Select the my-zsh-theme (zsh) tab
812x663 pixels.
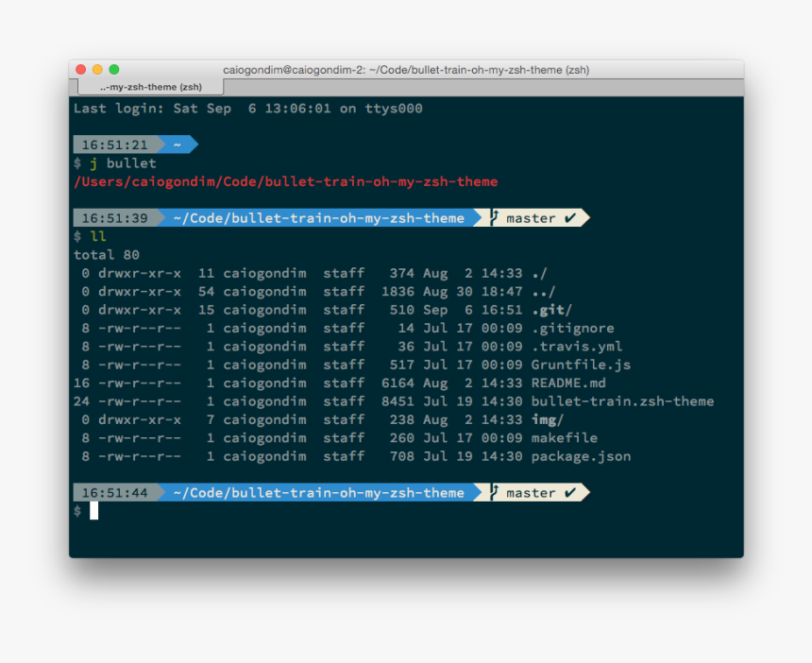point(151,87)
